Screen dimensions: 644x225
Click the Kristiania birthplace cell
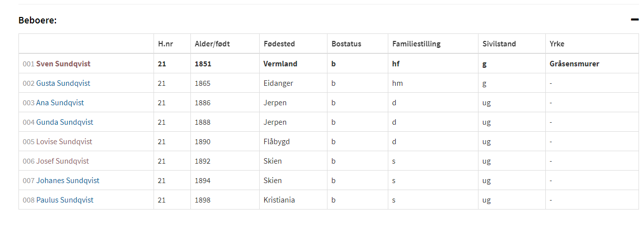click(x=279, y=200)
